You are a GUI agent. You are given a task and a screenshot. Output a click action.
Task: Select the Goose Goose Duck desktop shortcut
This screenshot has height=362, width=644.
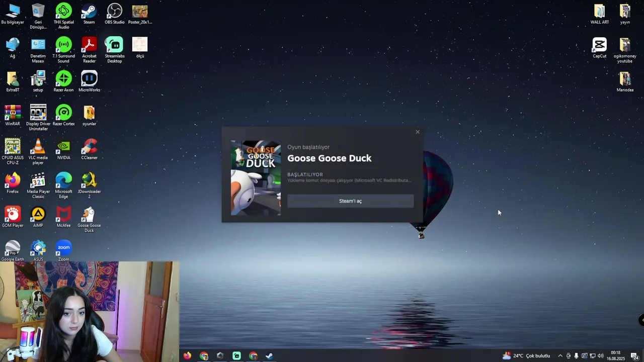[x=89, y=220]
